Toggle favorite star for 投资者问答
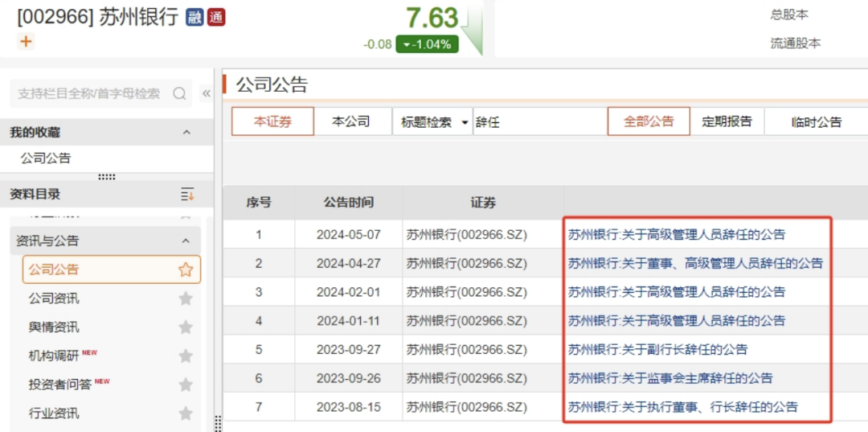Viewport: 868px width, 432px height. click(186, 385)
